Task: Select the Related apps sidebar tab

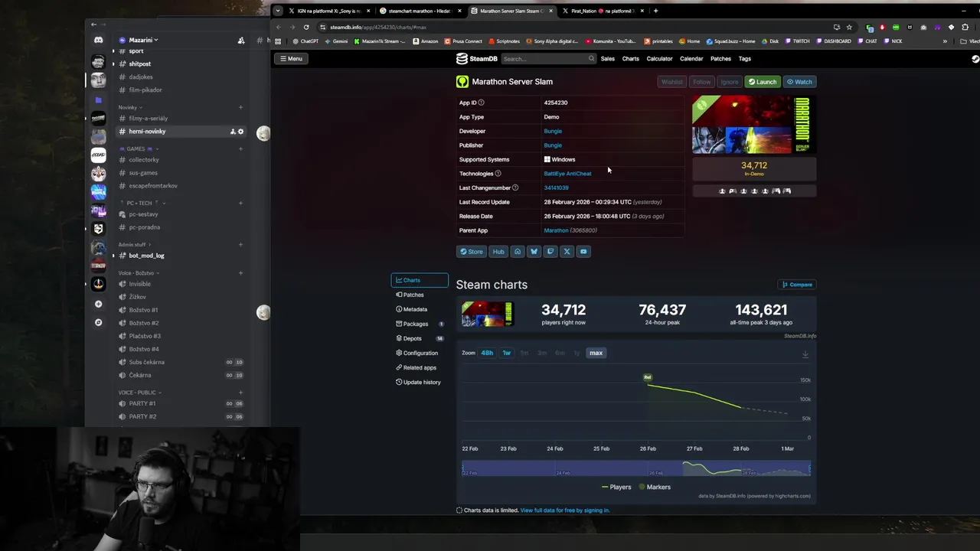Action: [419, 367]
